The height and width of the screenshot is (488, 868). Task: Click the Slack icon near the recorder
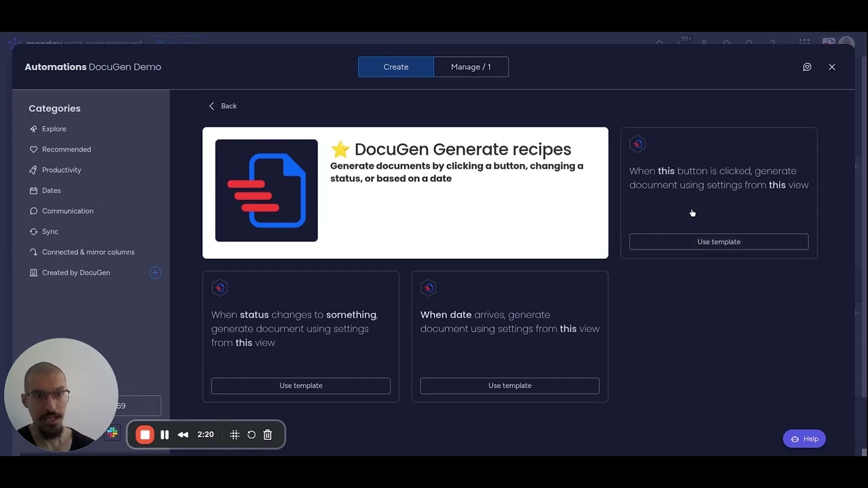[x=113, y=432]
